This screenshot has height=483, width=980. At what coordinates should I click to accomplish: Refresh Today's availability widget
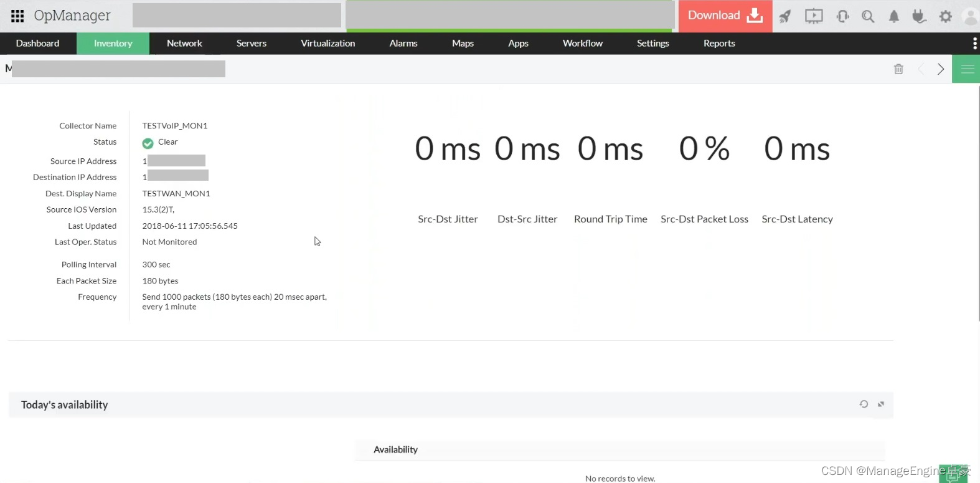[864, 404]
